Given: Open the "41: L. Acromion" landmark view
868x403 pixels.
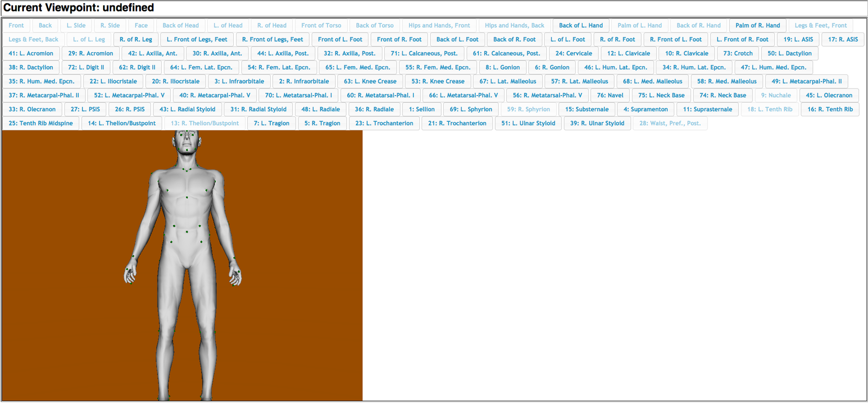Looking at the screenshot, I should (x=31, y=54).
